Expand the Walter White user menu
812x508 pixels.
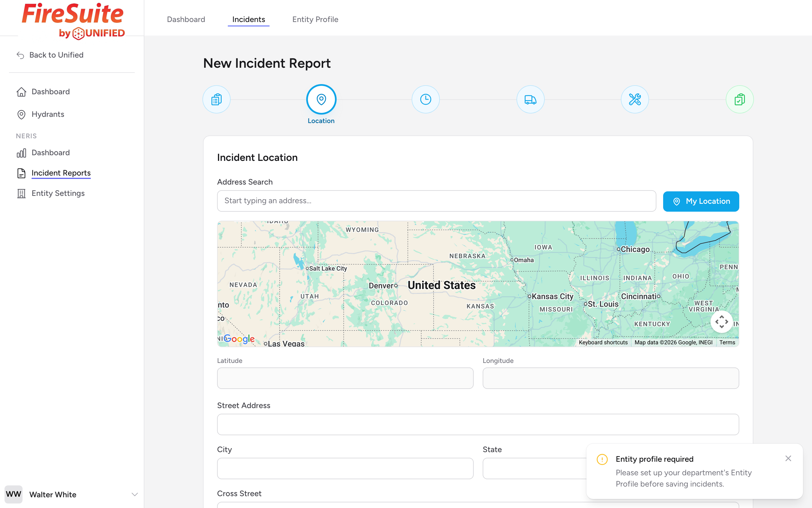(x=134, y=494)
